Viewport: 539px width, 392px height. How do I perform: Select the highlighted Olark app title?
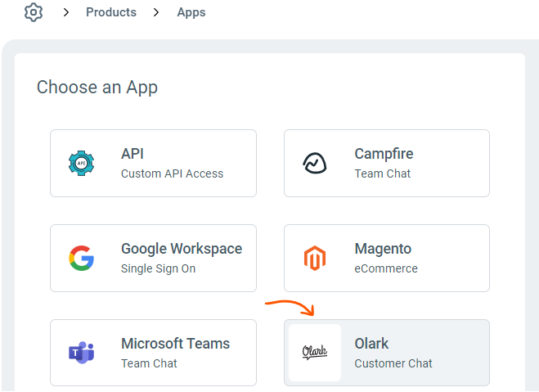371,344
